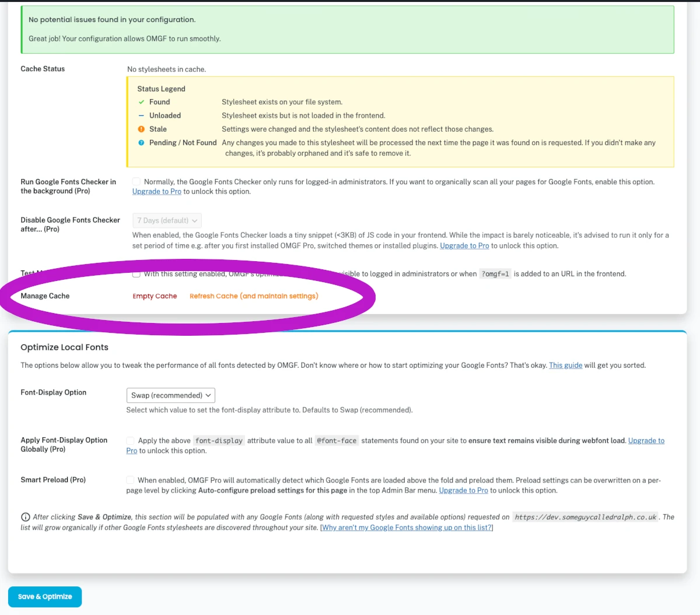Click 'Stylesheet exists but is not loaded' text
The height and width of the screenshot is (615, 700).
coord(303,116)
